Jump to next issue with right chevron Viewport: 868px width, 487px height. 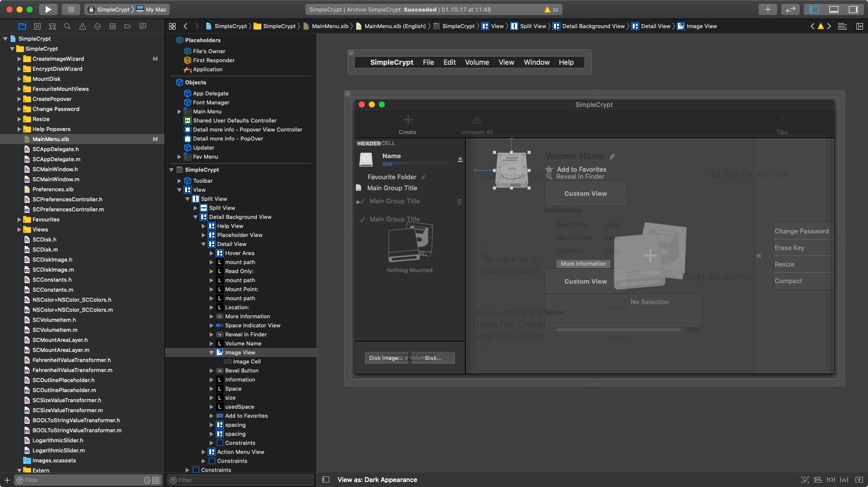(829, 26)
